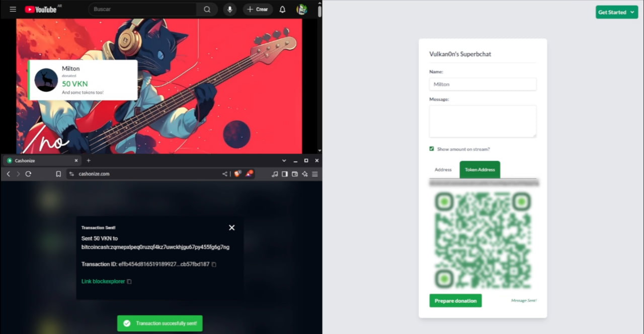Open a new browser tab

tap(89, 160)
